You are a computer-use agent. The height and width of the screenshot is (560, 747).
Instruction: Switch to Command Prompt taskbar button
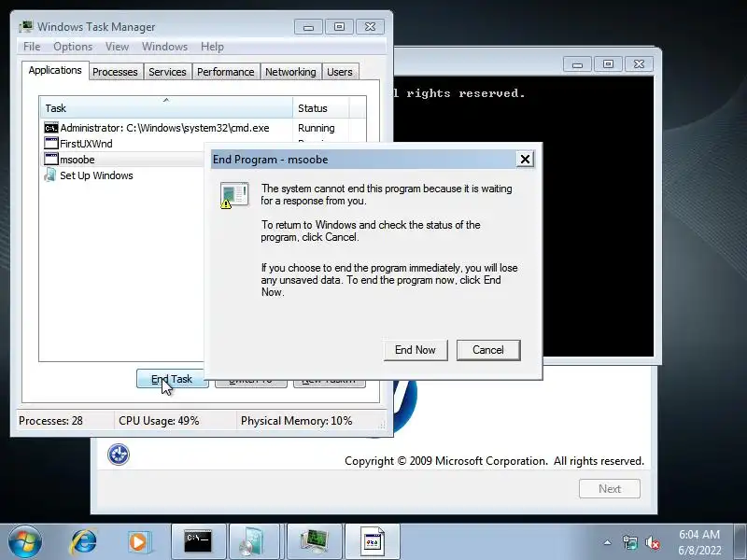pos(198,542)
